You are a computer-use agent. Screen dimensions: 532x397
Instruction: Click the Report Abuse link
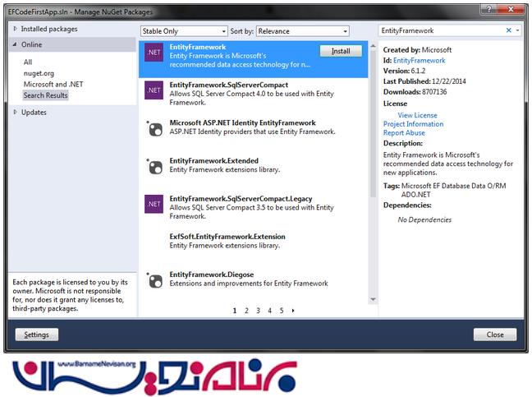[404, 133]
